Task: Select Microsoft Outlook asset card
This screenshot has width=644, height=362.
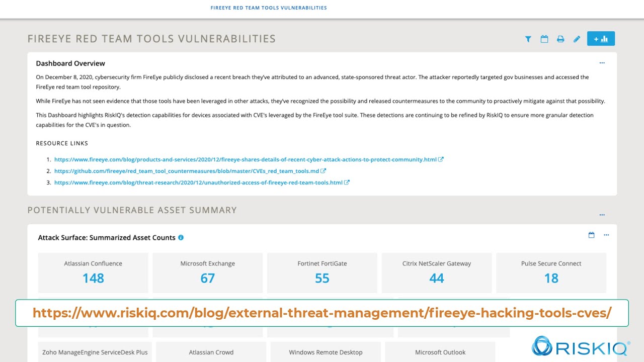Action: click(440, 352)
